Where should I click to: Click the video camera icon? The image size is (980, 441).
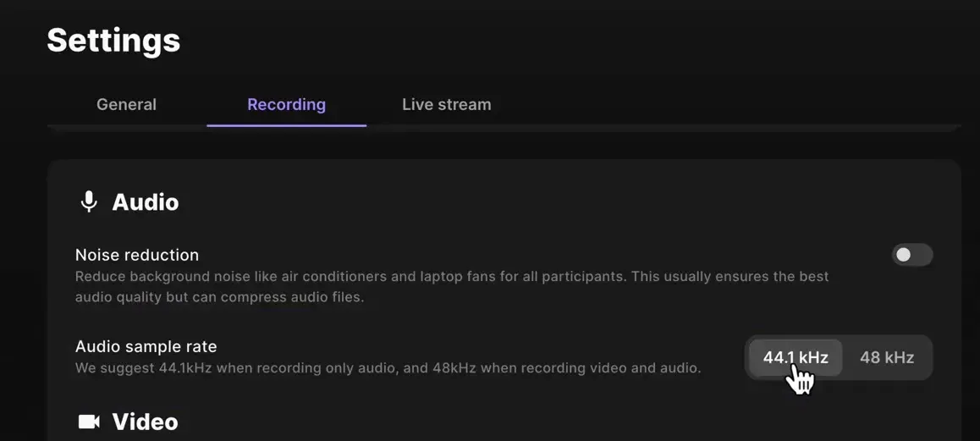coord(89,422)
